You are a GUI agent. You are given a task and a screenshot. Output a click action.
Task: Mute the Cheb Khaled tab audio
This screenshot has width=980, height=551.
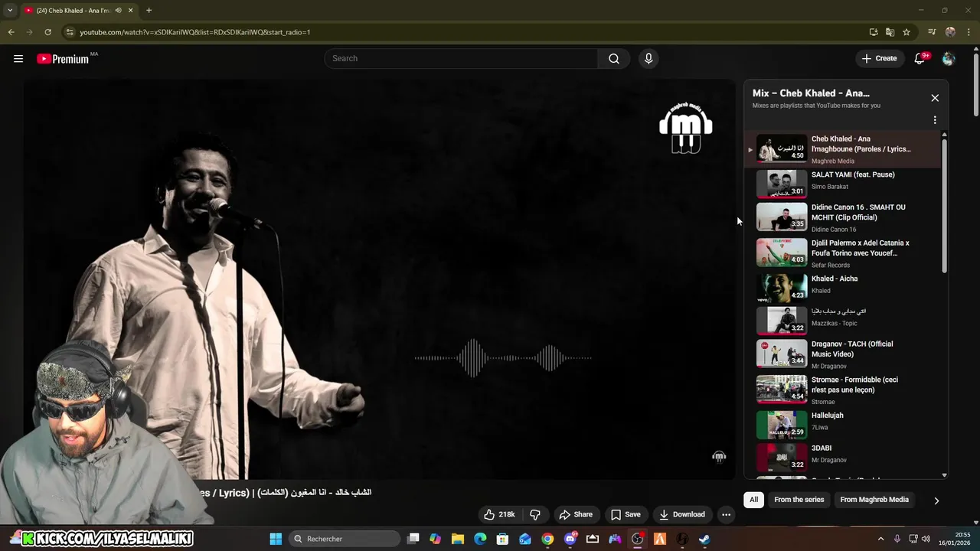pyautogui.click(x=118, y=11)
